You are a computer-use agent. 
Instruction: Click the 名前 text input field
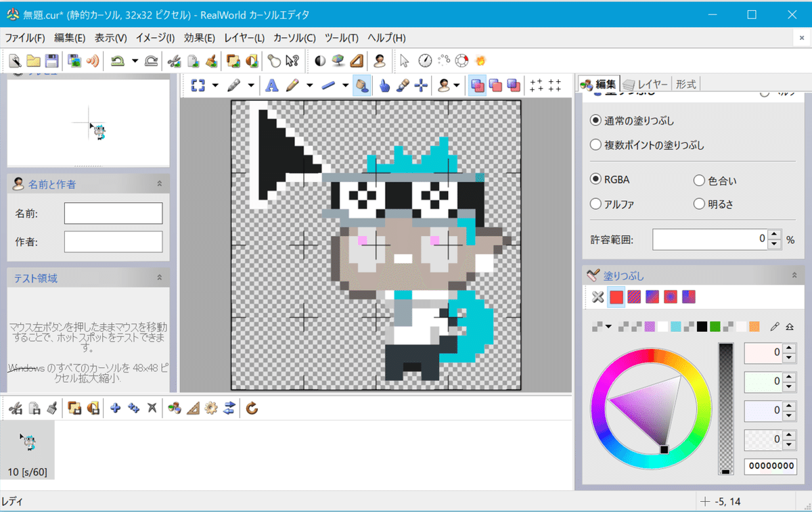(113, 213)
